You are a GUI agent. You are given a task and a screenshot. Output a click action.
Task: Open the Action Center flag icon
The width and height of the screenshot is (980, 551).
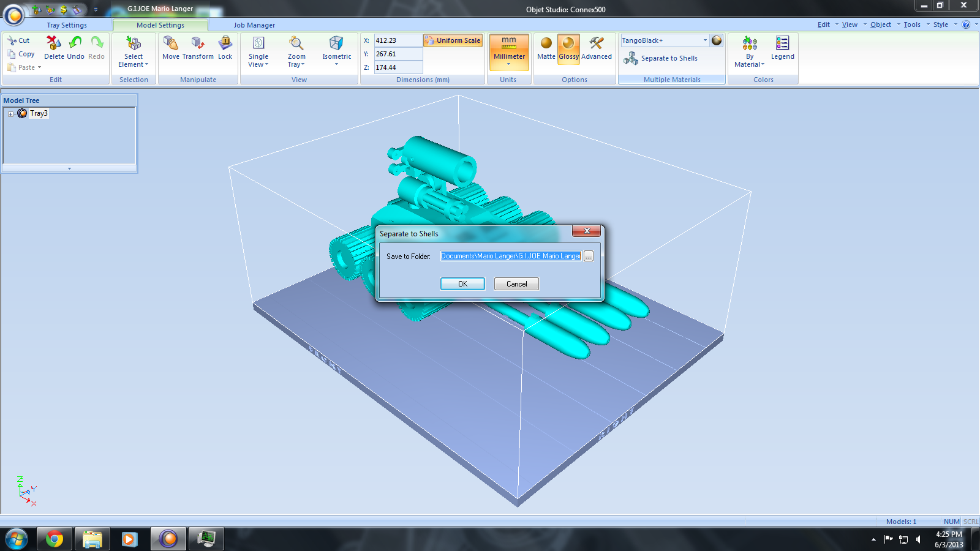pos(888,539)
